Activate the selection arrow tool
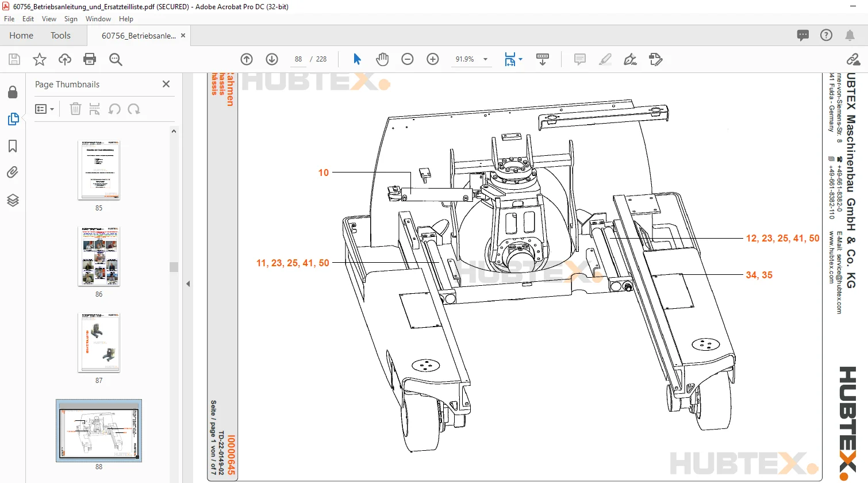The image size is (868, 483). [x=357, y=59]
